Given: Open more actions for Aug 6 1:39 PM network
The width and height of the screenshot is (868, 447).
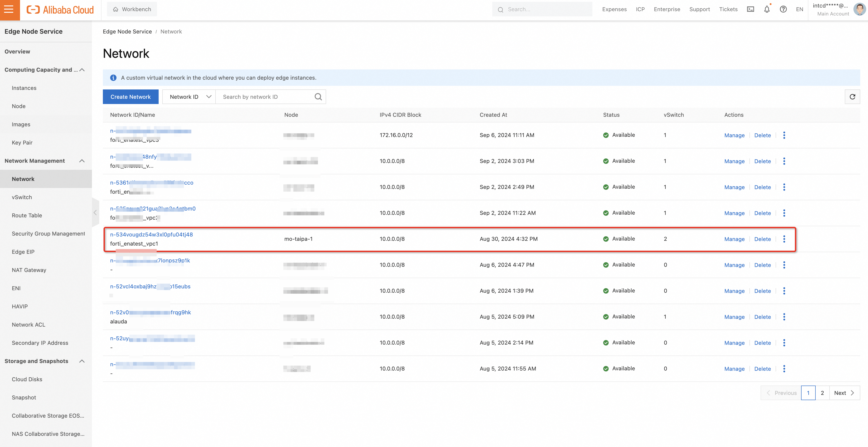Looking at the screenshot, I should 784,291.
